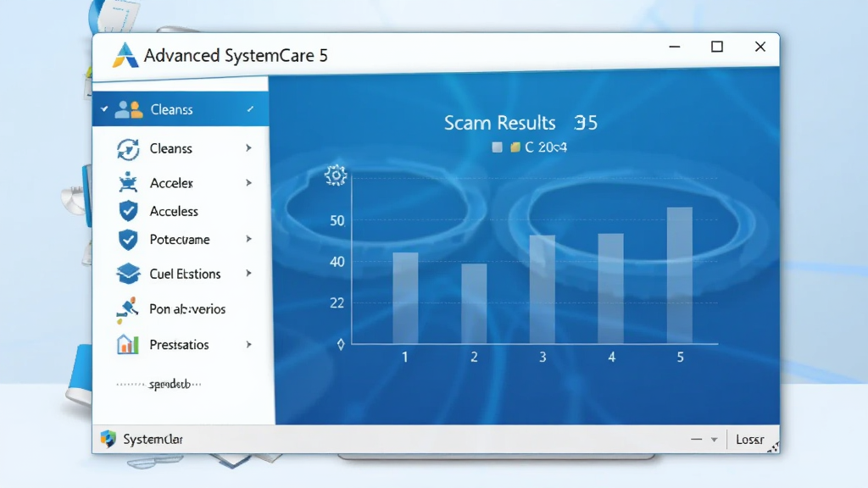The image size is (868, 488).
Task: Click the shield icon in the status bar
Action: pos(108,439)
